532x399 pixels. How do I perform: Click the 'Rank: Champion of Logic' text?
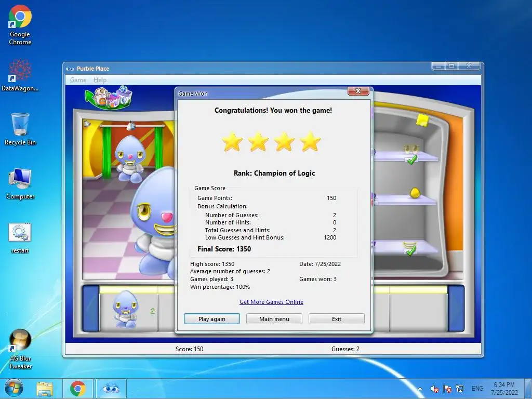click(x=274, y=173)
